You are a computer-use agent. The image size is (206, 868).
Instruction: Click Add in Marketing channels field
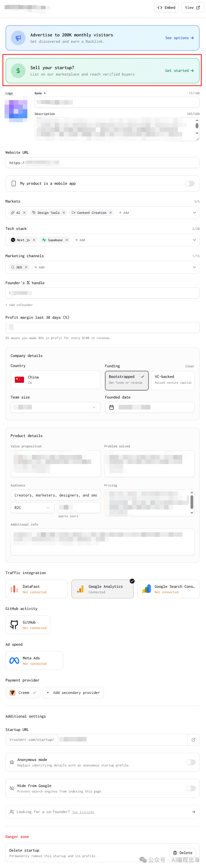[x=39, y=267]
